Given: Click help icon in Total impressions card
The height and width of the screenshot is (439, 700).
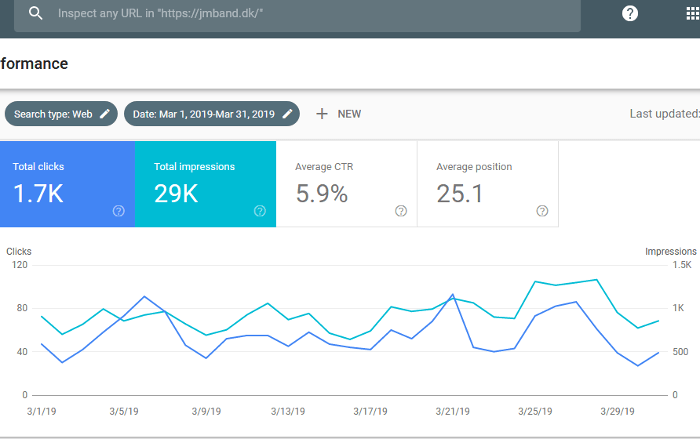Looking at the screenshot, I should [259, 211].
